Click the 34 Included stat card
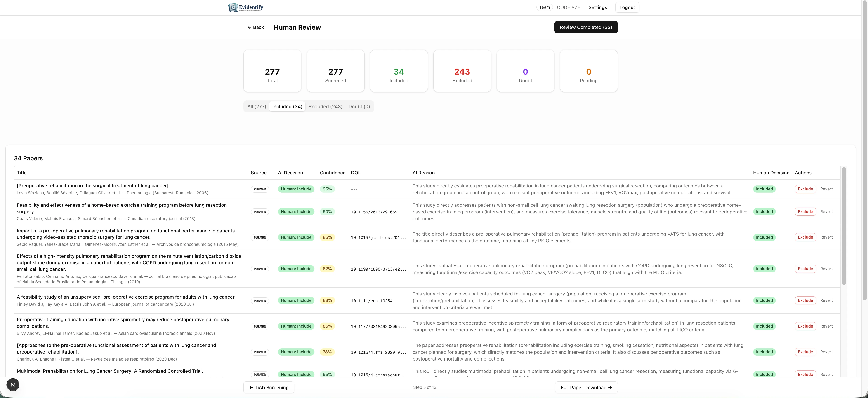This screenshot has height=398, width=868. (x=399, y=71)
